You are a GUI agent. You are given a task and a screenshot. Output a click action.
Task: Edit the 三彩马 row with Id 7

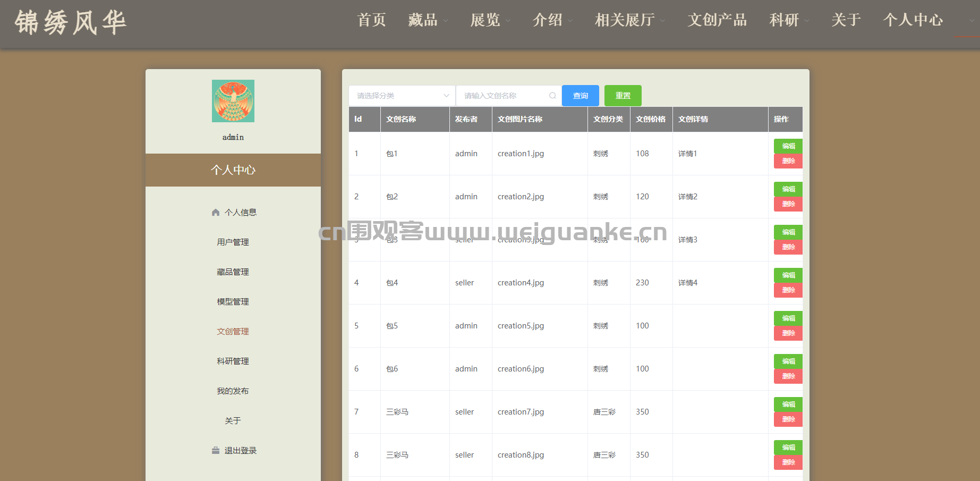788,404
